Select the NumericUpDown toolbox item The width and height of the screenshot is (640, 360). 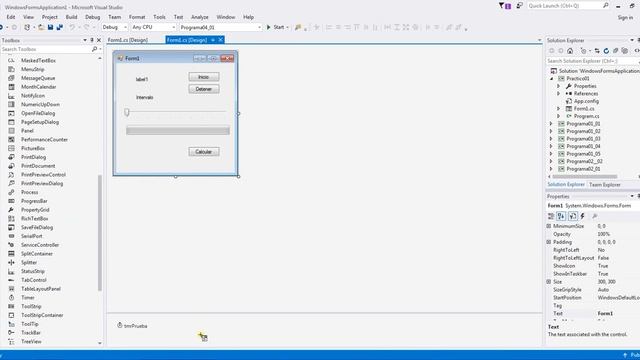coord(40,104)
